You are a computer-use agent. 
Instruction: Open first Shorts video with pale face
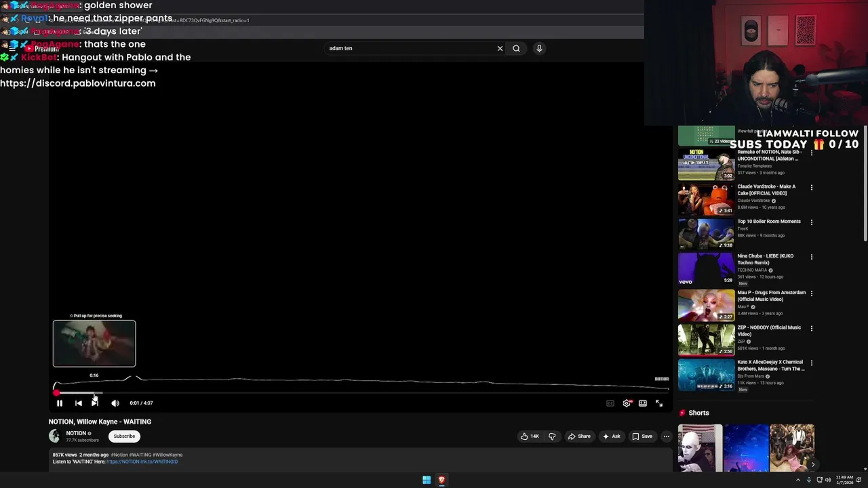pyautogui.click(x=700, y=448)
